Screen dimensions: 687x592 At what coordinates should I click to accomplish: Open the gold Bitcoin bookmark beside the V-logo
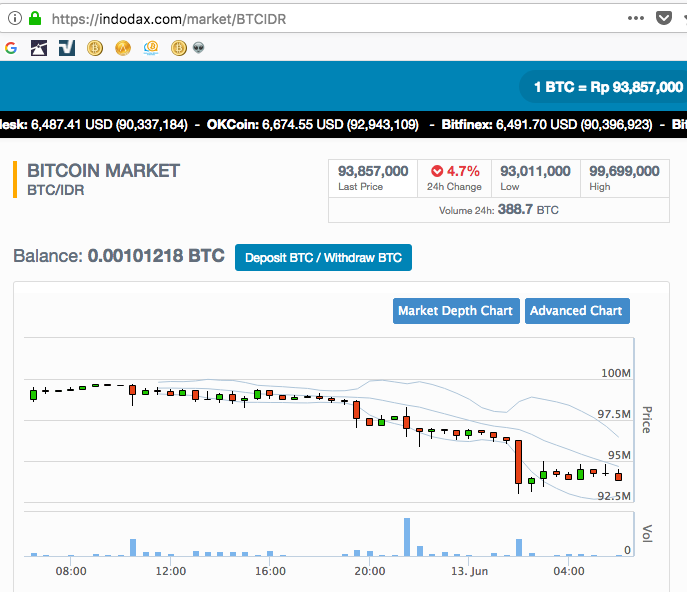[x=95, y=48]
